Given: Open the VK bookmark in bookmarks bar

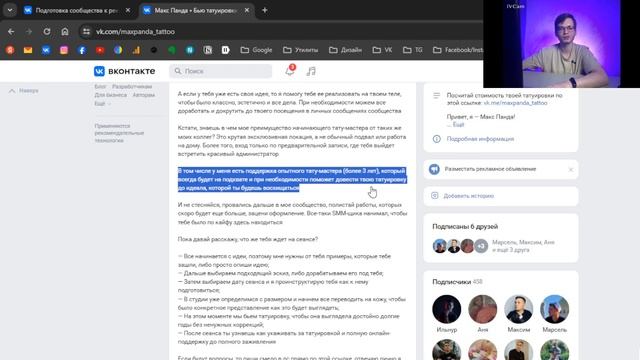Looking at the screenshot, I should point(46,50).
